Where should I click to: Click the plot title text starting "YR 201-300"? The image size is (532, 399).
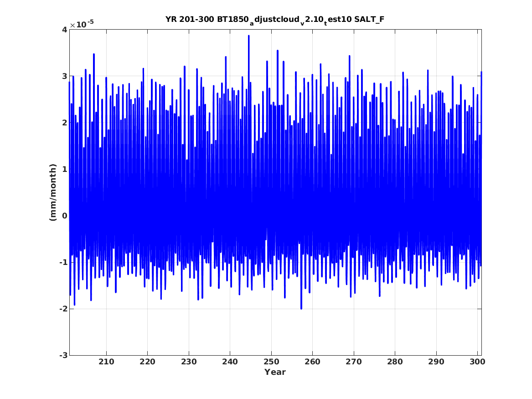pyautogui.click(x=275, y=20)
